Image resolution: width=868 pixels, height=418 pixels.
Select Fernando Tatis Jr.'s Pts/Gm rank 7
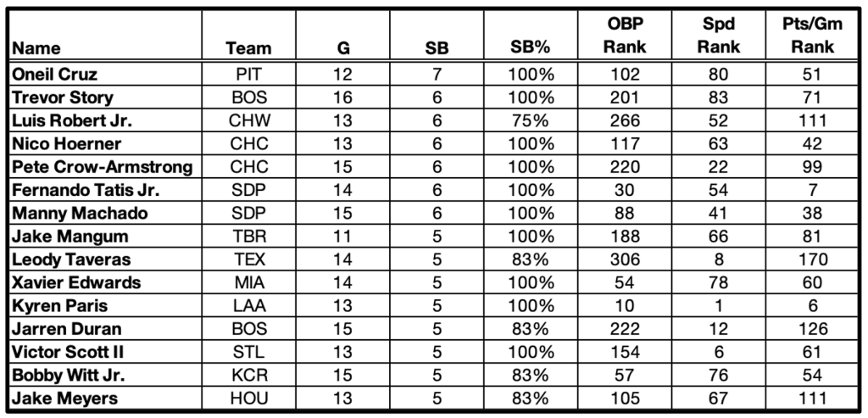pos(813,191)
